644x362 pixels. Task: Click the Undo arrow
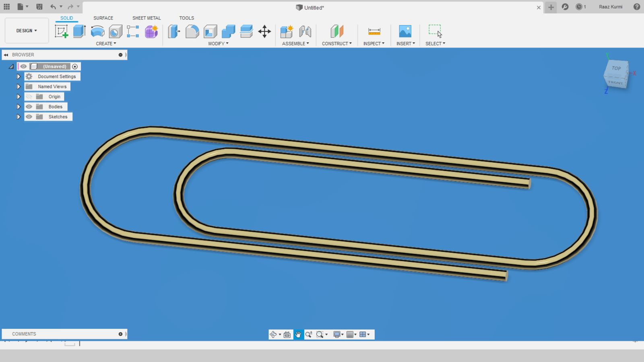[x=53, y=7]
